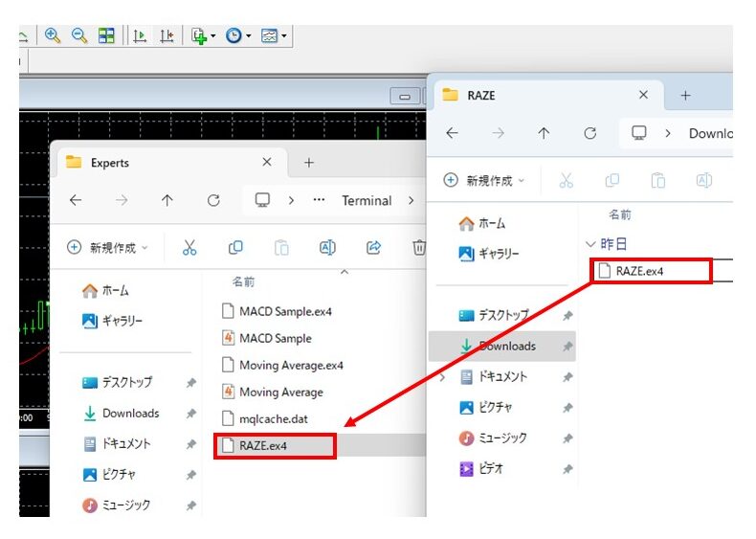This screenshot has width=756, height=539.
Task: Tile chart windows using the grid icon
Action: [106, 35]
